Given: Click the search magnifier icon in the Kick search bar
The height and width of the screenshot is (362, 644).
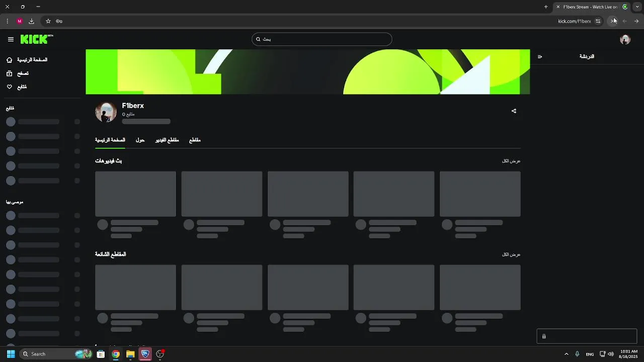Looking at the screenshot, I should (258, 39).
